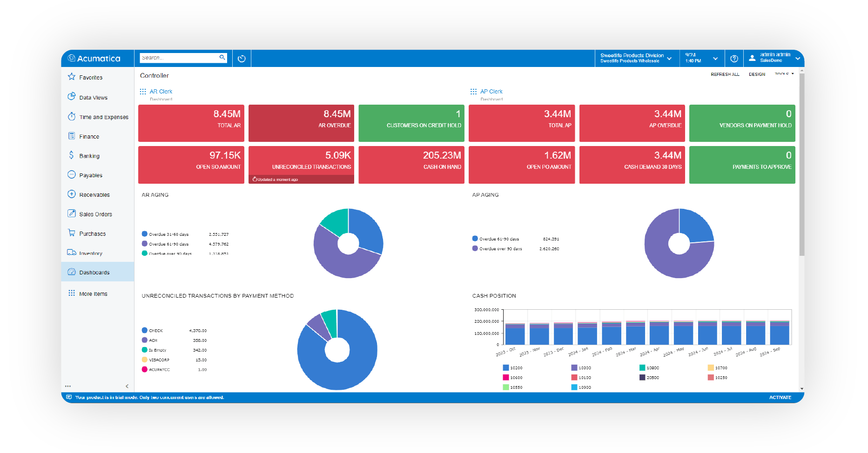Open the Unreconciled Transactions tile
This screenshot has width=868, height=453.
click(301, 165)
